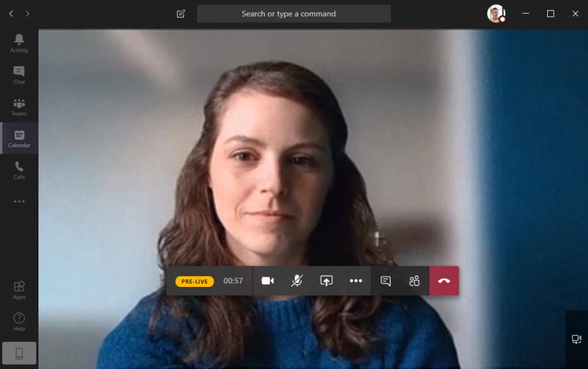
Task: Open the share content tray
Action: point(326,281)
